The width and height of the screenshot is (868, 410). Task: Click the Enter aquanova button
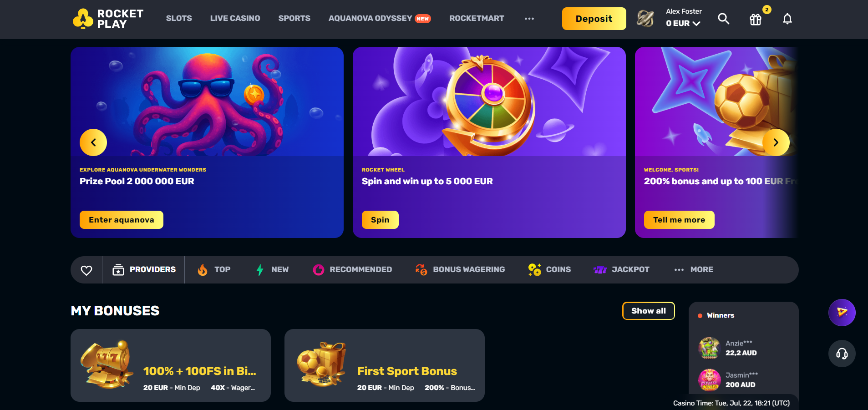tap(122, 220)
